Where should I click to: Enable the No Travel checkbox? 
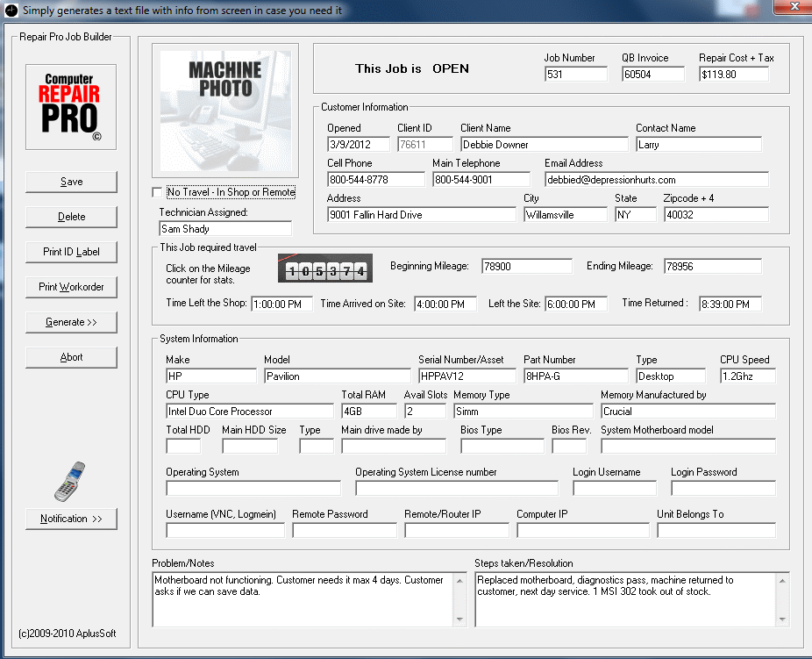coord(158,193)
